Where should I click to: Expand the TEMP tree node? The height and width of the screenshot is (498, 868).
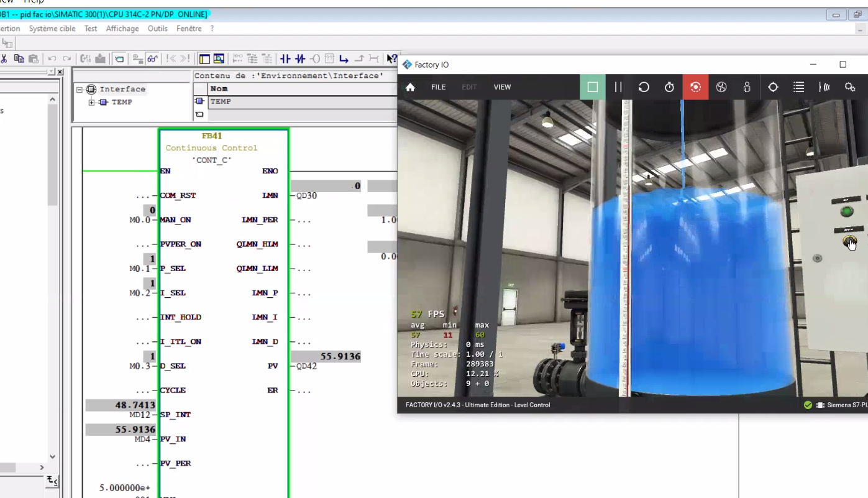click(x=91, y=103)
